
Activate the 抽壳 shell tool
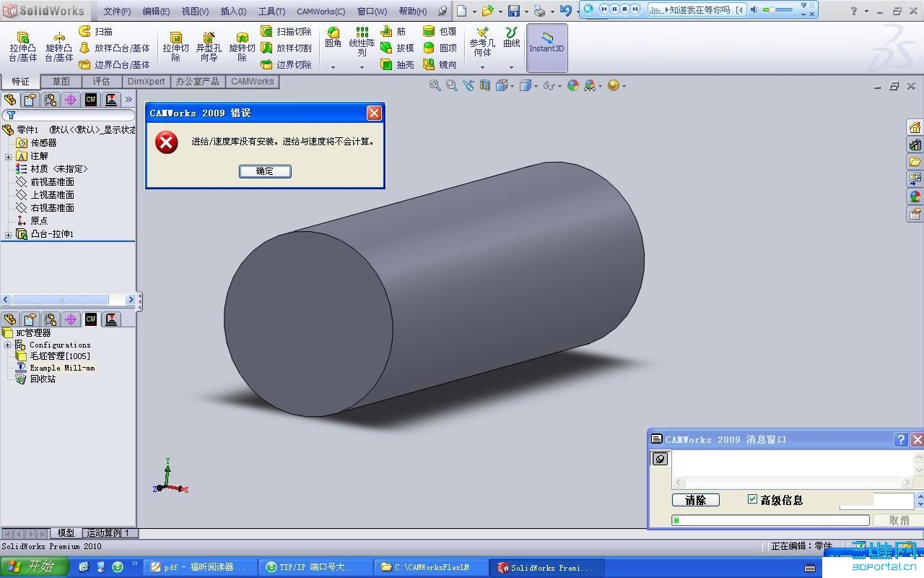pos(398,64)
